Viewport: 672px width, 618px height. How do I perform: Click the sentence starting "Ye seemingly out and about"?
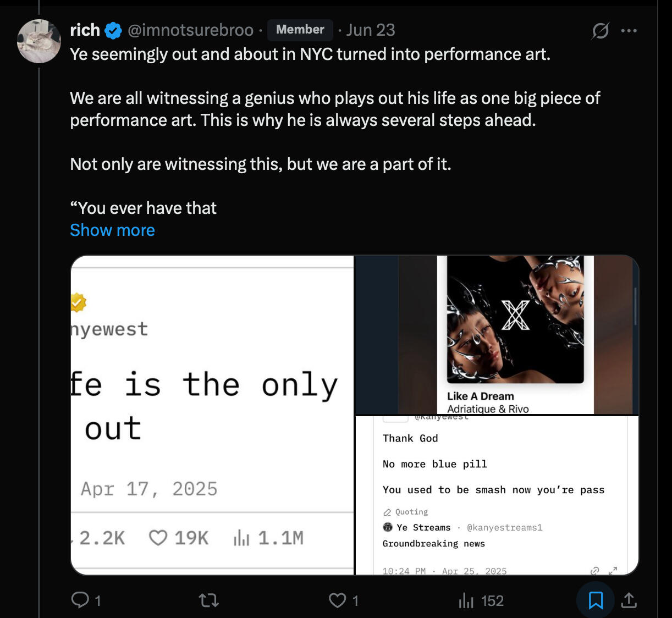click(310, 54)
